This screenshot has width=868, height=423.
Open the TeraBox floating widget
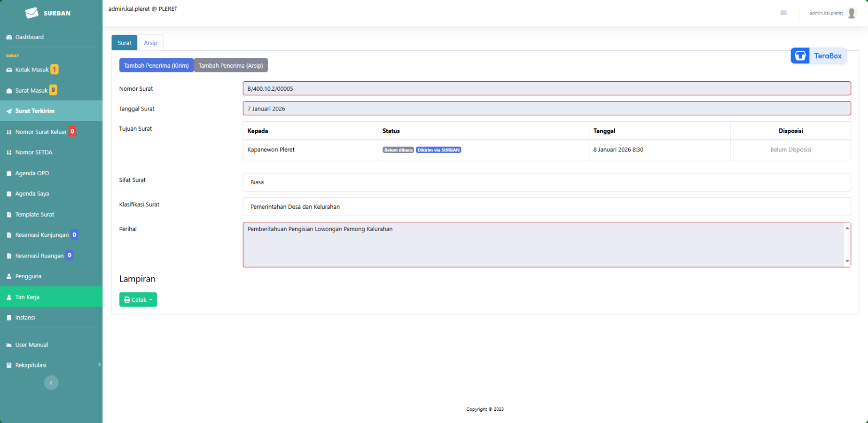[818, 56]
